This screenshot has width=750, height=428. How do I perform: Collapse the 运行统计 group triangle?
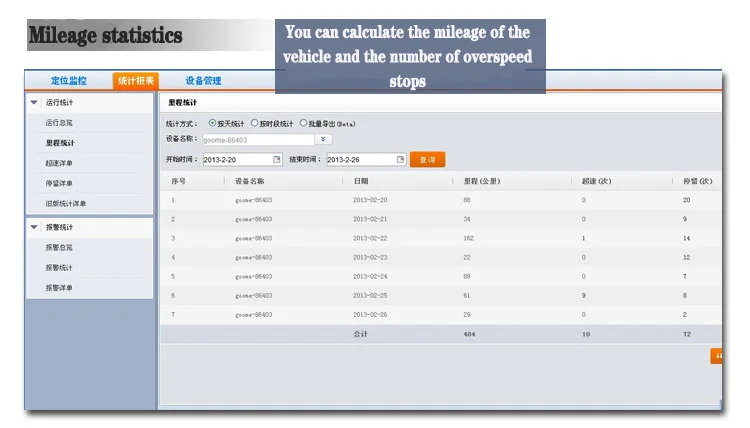[x=34, y=102]
